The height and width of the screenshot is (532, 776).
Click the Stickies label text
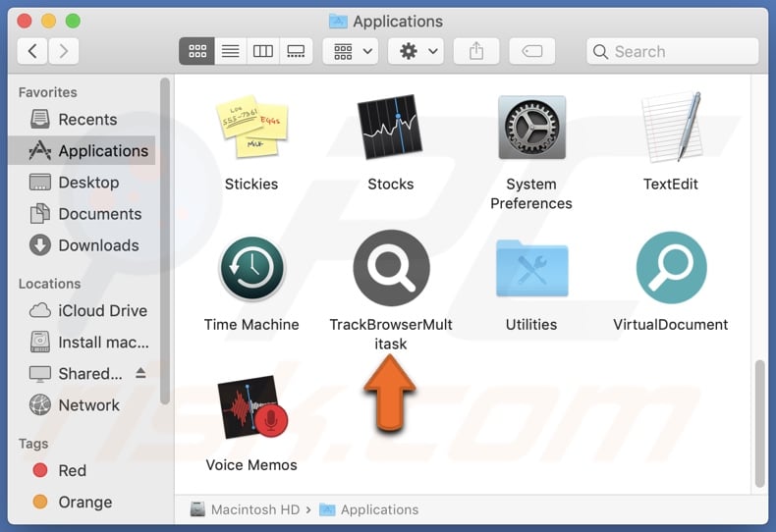(x=251, y=184)
